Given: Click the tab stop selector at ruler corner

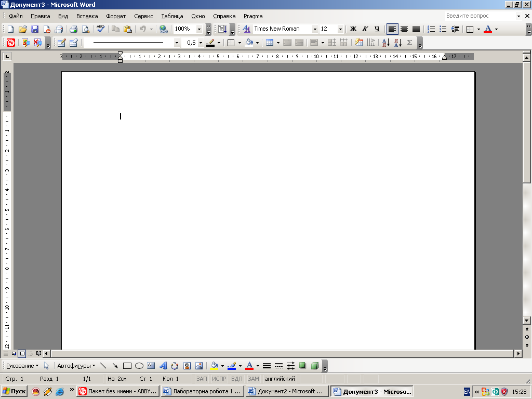Looking at the screenshot, I should click(x=7, y=56).
